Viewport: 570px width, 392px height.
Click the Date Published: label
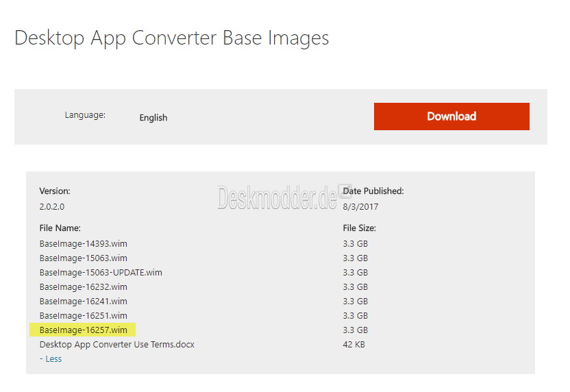(373, 191)
